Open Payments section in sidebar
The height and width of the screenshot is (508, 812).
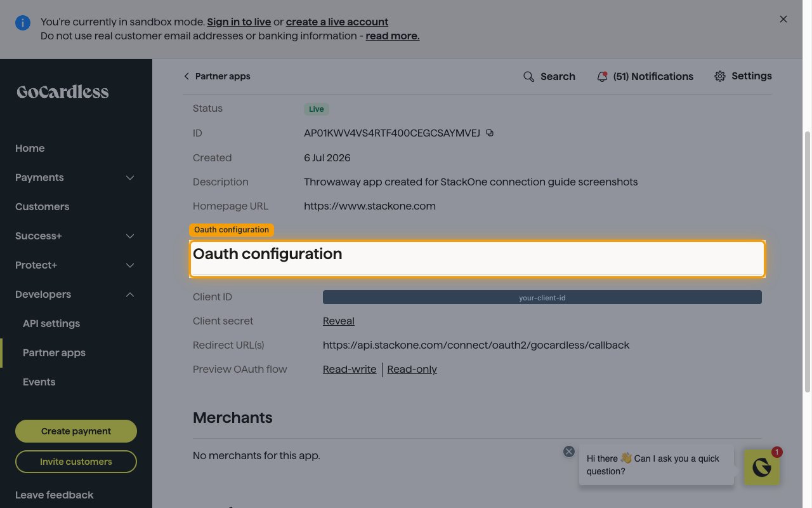coord(39,177)
